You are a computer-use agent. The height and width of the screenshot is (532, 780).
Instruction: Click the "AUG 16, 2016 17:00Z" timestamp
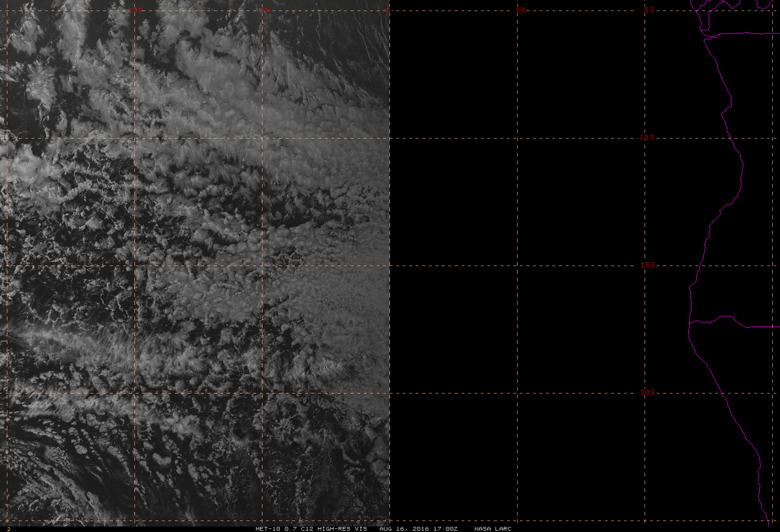[418, 529]
